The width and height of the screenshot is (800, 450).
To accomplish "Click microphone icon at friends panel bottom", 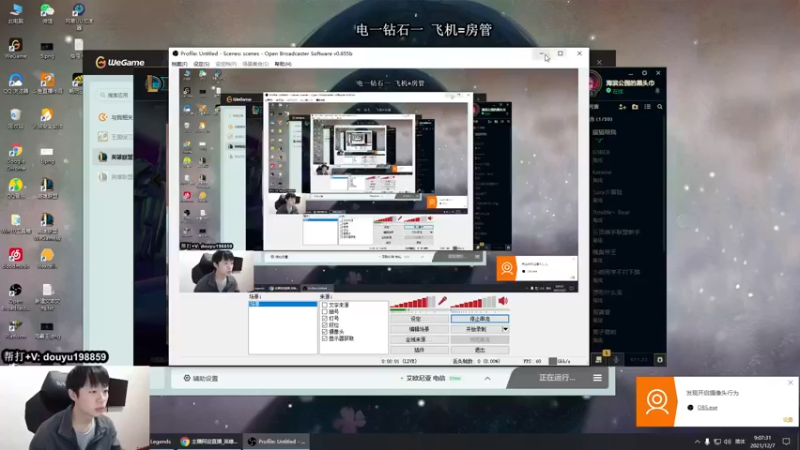I will pos(616,360).
